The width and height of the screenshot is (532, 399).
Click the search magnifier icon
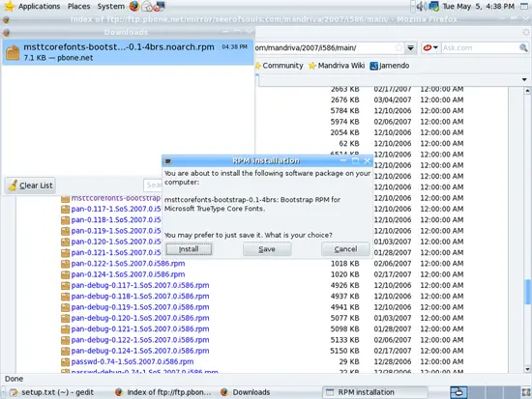tap(523, 47)
